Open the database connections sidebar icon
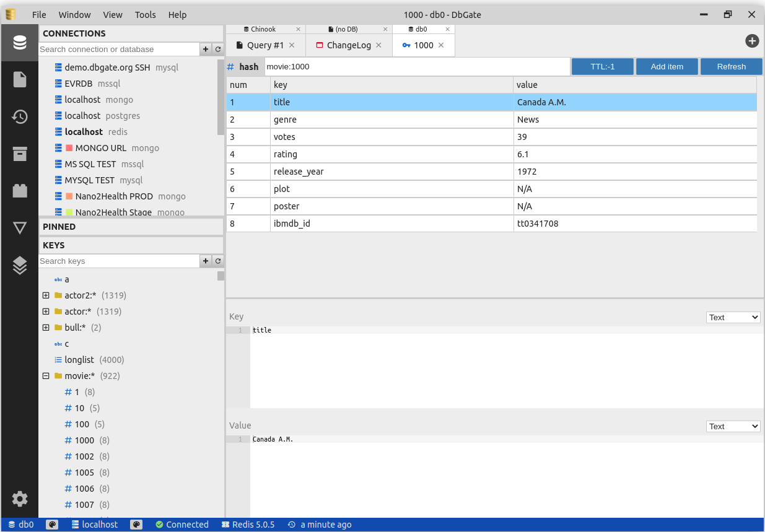 (x=20, y=43)
